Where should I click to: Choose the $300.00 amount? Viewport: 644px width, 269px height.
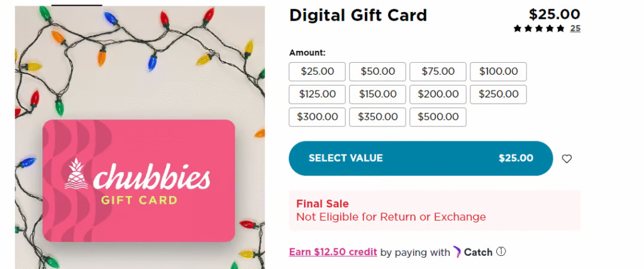pyautogui.click(x=318, y=117)
